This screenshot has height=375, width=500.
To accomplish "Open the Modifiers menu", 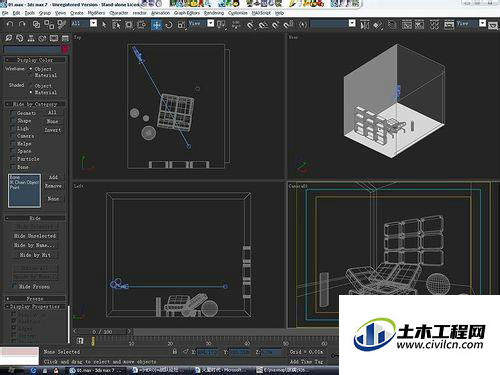I will 96,13.
